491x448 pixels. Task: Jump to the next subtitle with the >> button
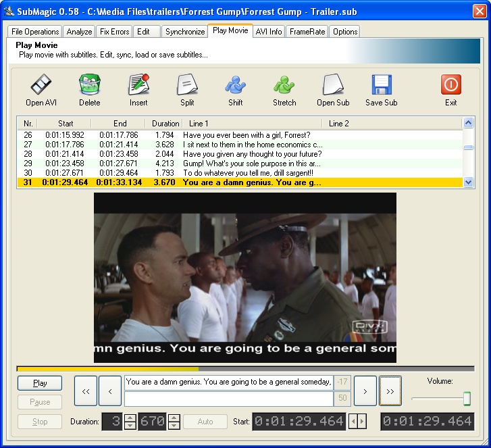(x=390, y=391)
